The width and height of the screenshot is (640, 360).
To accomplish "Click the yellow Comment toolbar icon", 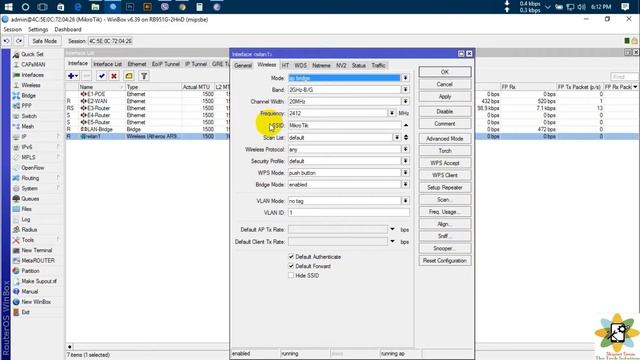I will [129, 76].
